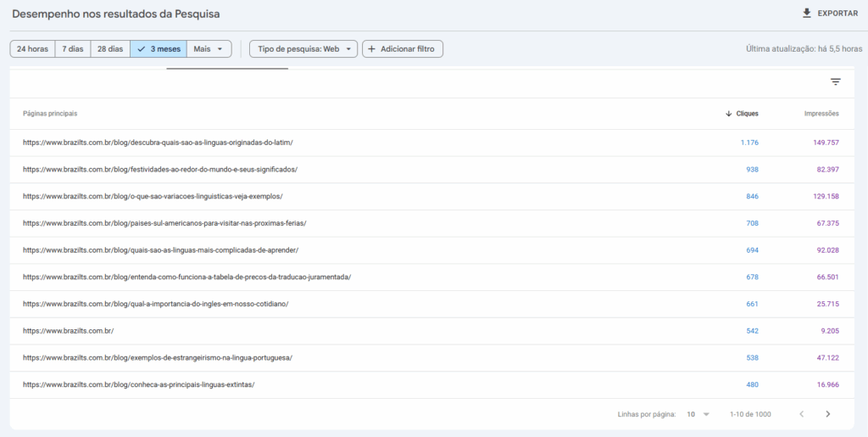Select the festividades-ao-redor-do-mundo page row
This screenshot has height=437, width=868.
click(x=159, y=170)
